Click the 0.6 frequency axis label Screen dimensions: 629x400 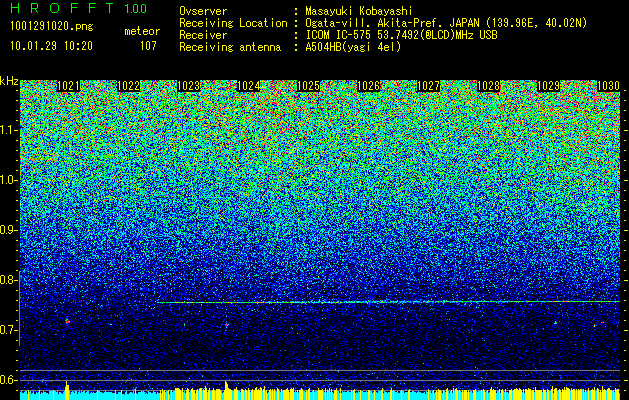pyautogui.click(x=9, y=380)
